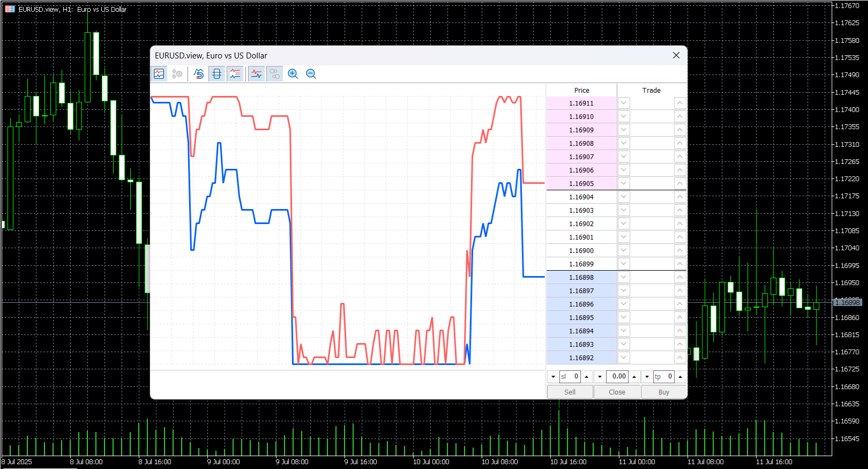Click the time and sales icon
Image resolution: width=868 pixels, height=469 pixels.
click(177, 74)
